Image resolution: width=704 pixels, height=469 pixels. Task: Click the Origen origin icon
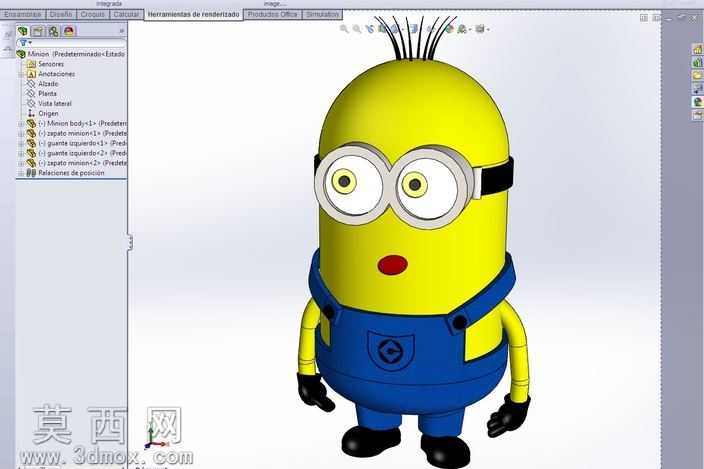click(31, 114)
